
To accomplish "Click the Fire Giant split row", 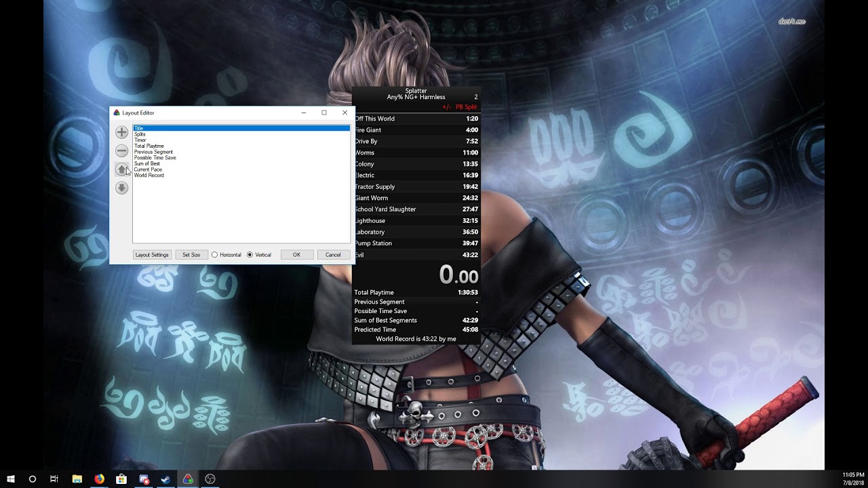I will (x=416, y=130).
